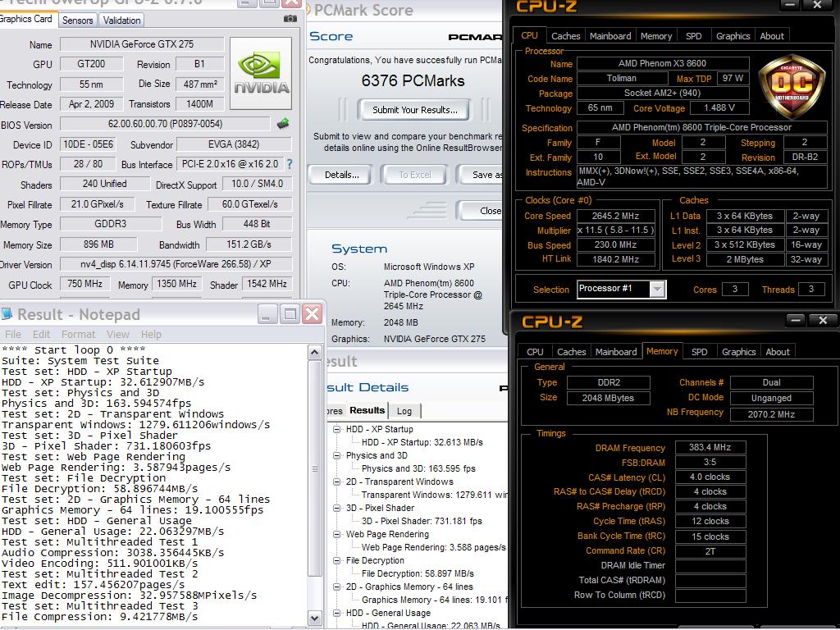This screenshot has height=630, width=840.
Task: Click the GPU Name field showing GTX 275
Action: [x=141, y=44]
